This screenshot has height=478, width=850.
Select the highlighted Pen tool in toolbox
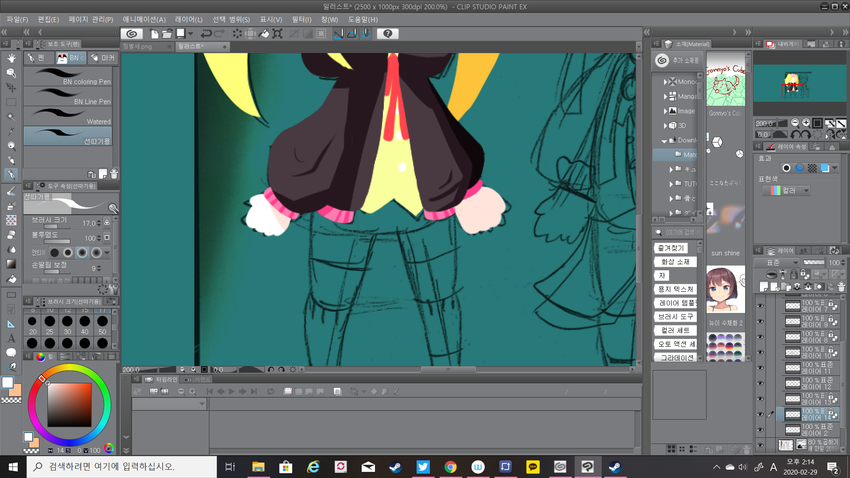click(x=11, y=175)
